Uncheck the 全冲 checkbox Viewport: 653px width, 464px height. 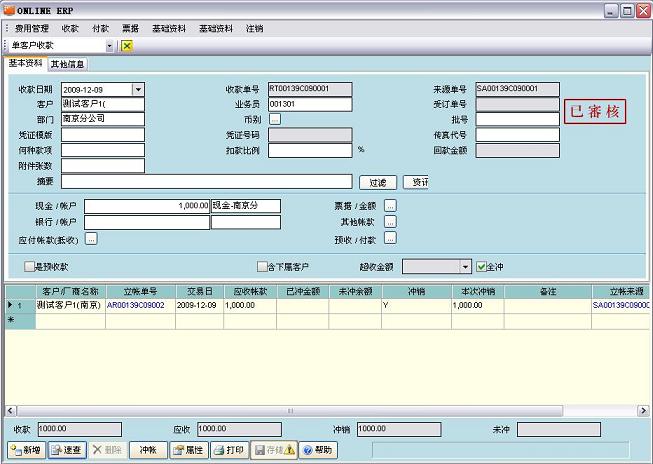(481, 267)
